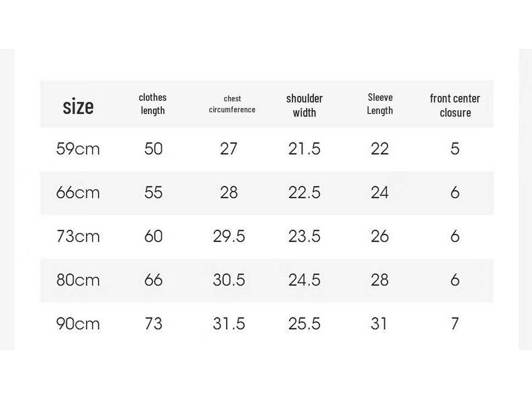Select the 90cm size row label
The height and width of the screenshot is (399, 532).
pos(78,324)
